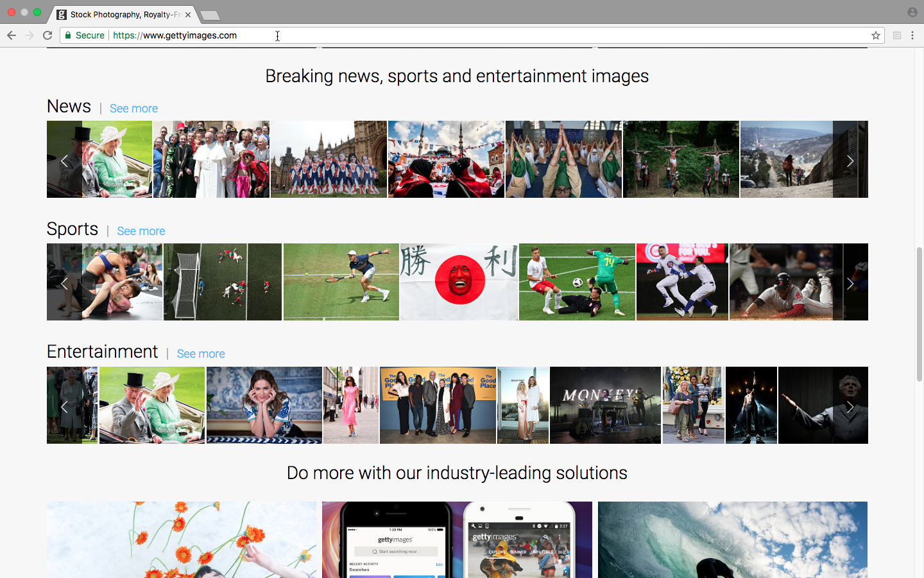Image resolution: width=924 pixels, height=578 pixels.
Task: Close the Stock Photography browser tab
Action: tap(188, 14)
